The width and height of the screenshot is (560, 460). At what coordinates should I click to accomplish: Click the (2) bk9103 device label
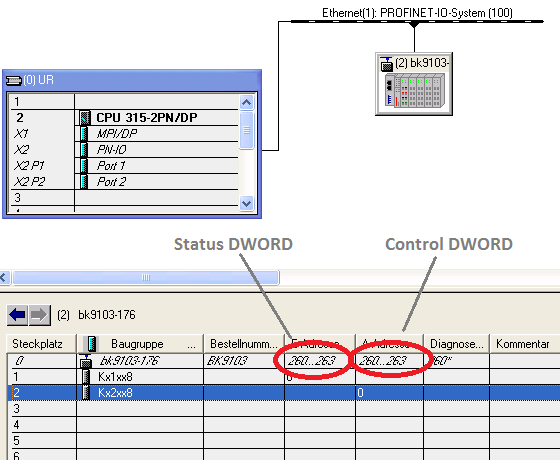click(422, 63)
